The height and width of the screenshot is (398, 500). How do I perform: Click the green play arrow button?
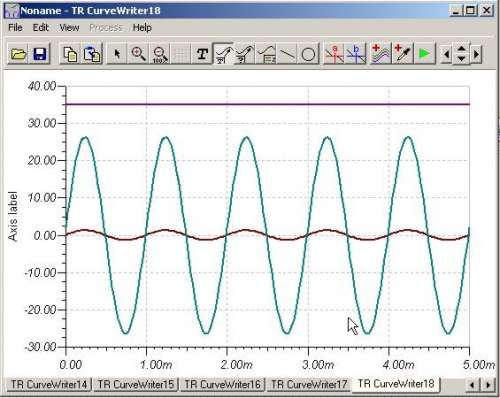pyautogui.click(x=424, y=54)
